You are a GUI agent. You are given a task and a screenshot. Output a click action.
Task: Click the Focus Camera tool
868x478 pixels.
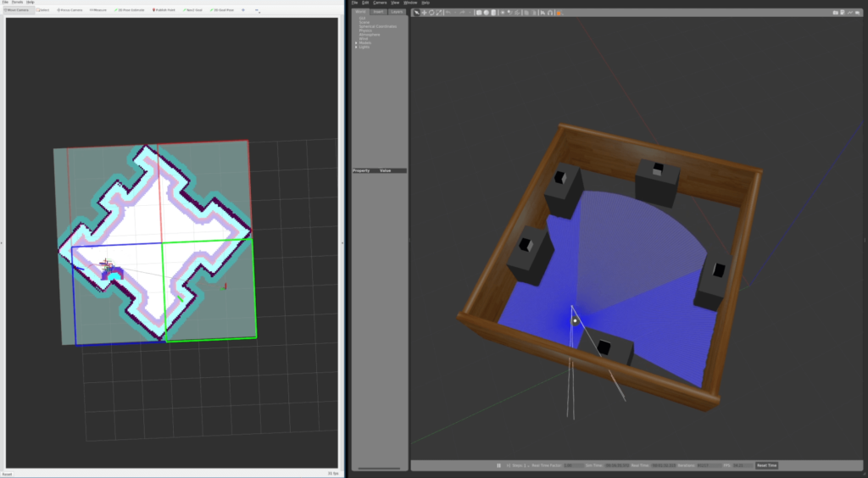70,10
